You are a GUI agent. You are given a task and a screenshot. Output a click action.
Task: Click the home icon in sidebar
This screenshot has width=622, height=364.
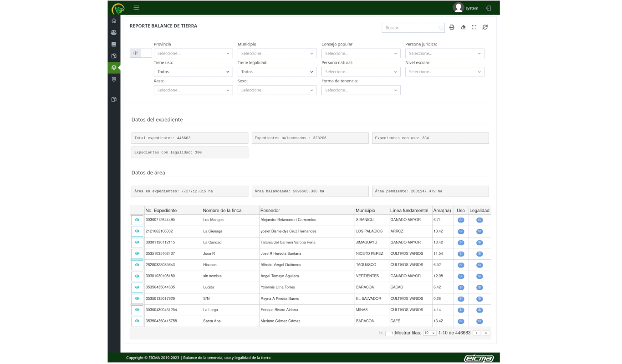pos(114,21)
